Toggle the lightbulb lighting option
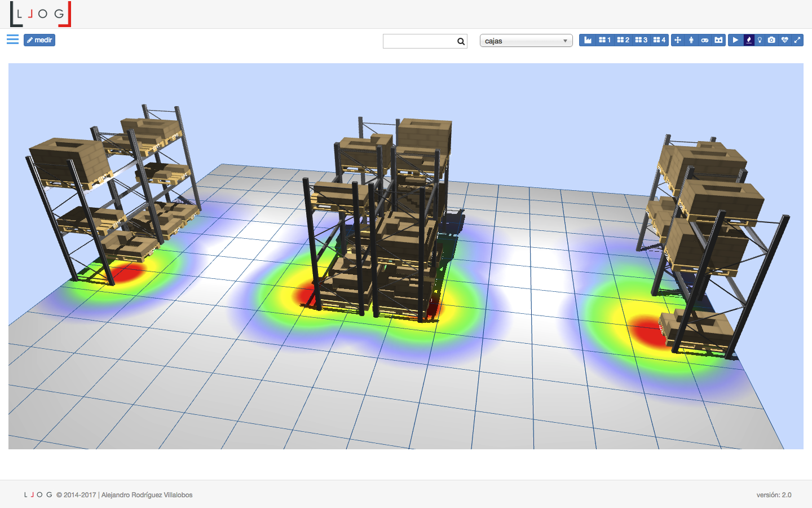 click(x=760, y=40)
